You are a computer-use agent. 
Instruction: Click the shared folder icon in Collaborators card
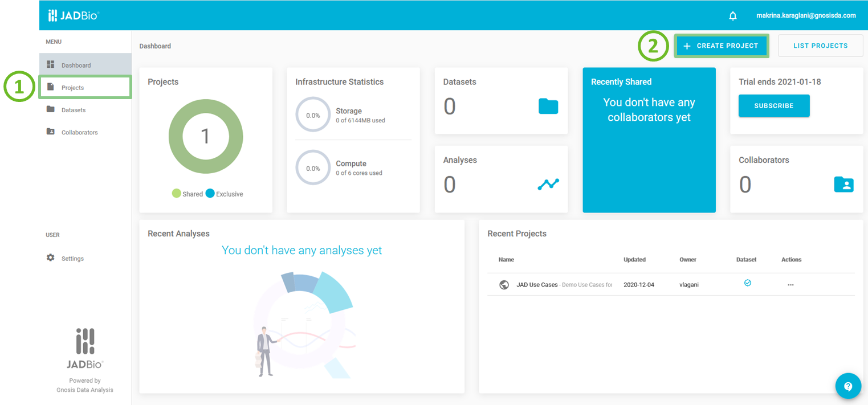point(843,184)
